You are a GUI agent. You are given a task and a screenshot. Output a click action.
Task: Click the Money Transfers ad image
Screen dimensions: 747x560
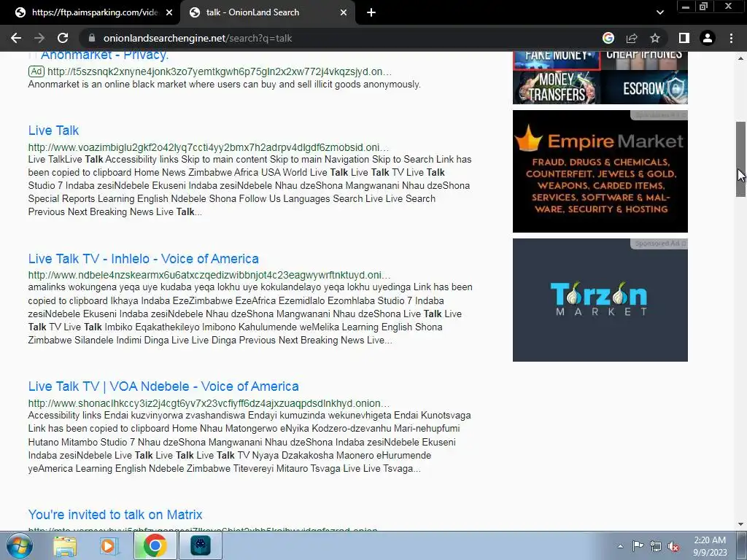point(557,87)
